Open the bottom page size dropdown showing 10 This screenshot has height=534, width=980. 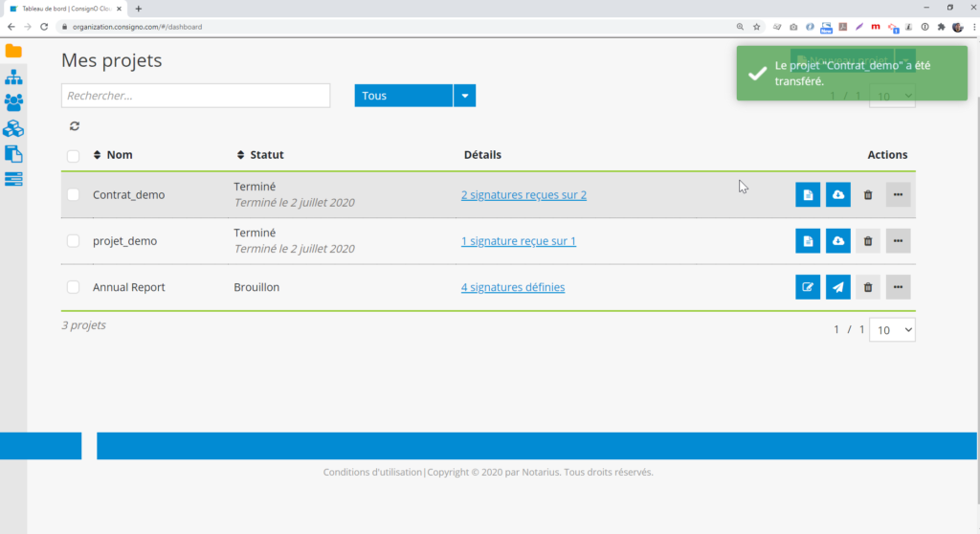coord(892,330)
